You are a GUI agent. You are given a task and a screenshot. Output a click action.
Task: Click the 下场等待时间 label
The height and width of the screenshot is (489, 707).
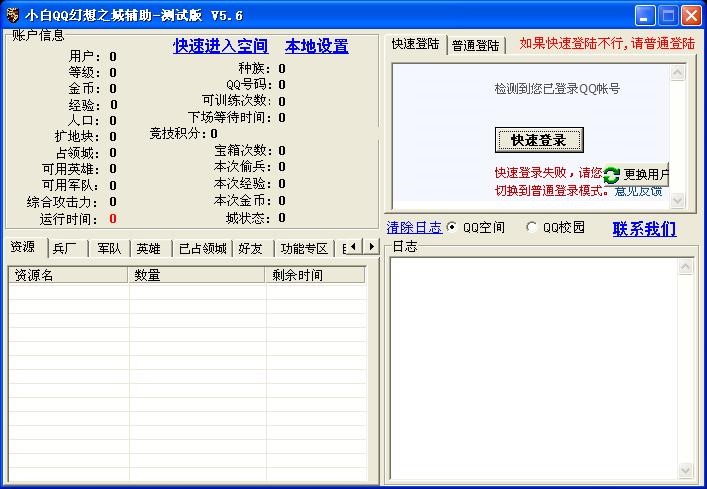click(x=230, y=118)
